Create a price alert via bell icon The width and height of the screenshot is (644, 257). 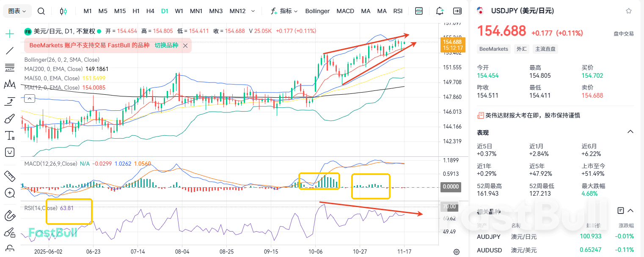click(439, 11)
